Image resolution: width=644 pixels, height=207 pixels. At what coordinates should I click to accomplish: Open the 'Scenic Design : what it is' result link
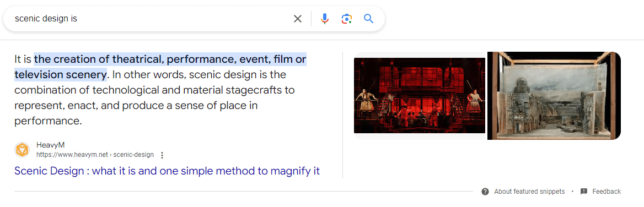point(167,171)
